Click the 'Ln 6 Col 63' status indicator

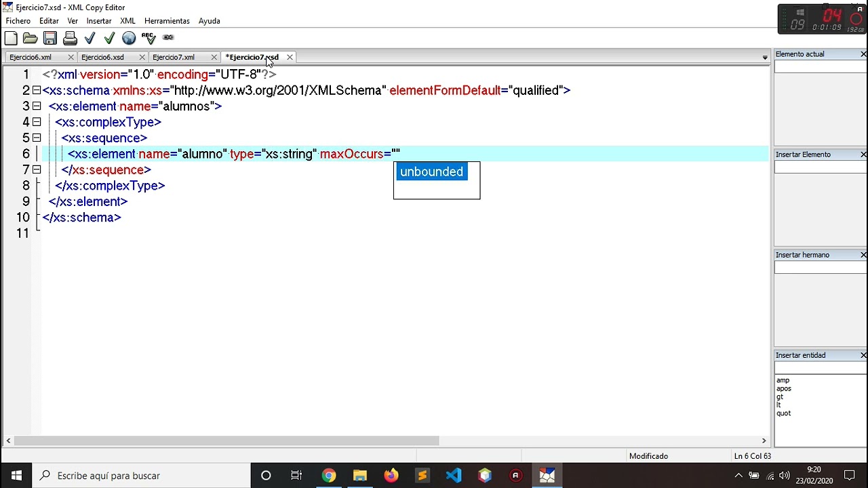coord(753,456)
